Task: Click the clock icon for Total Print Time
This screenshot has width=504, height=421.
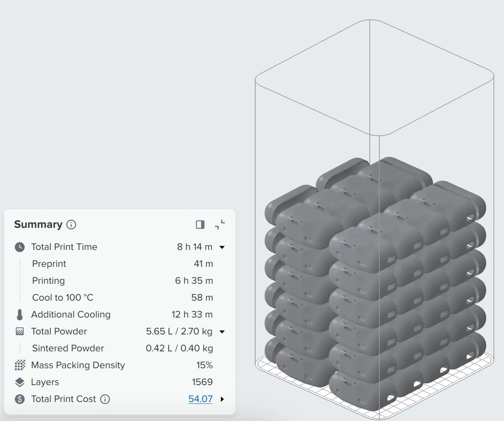Action: [x=20, y=247]
